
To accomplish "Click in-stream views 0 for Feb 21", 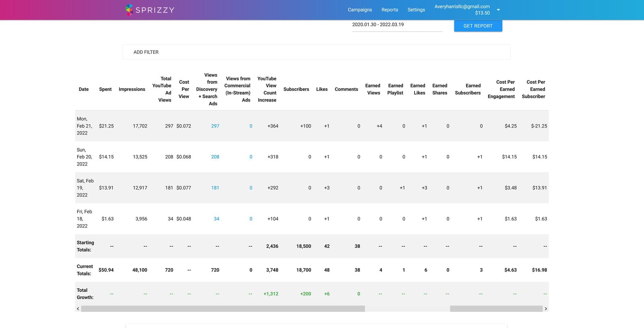I will pyautogui.click(x=251, y=126).
